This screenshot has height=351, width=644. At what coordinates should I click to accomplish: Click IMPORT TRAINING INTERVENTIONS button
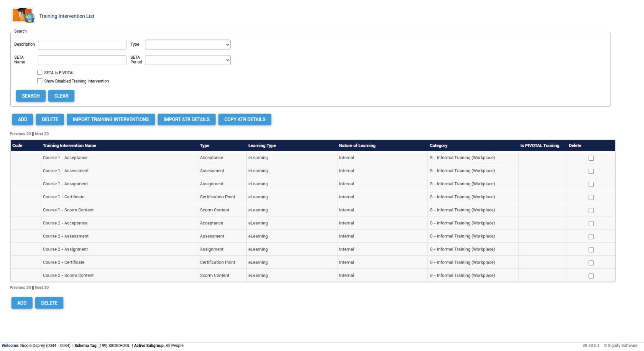[x=111, y=119]
